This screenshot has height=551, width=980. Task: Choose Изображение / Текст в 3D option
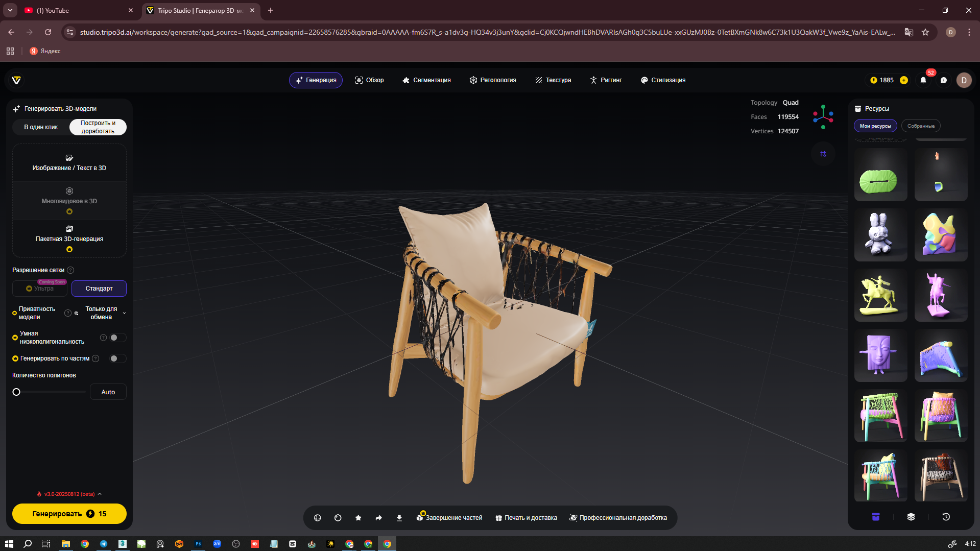pyautogui.click(x=69, y=163)
